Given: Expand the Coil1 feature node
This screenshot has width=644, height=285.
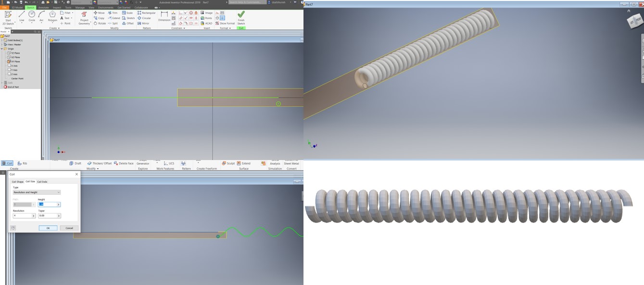Looking at the screenshot, I should [2, 83].
